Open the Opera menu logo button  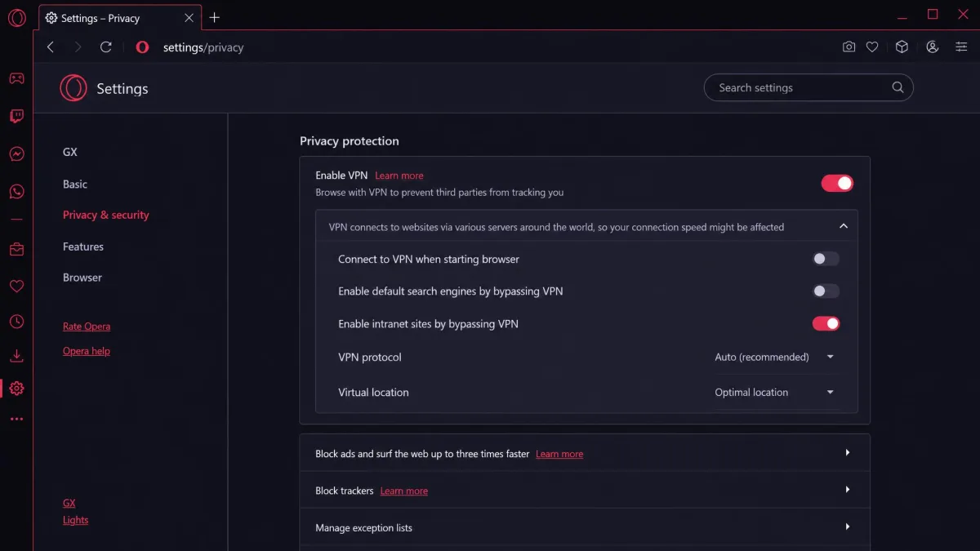click(16, 18)
